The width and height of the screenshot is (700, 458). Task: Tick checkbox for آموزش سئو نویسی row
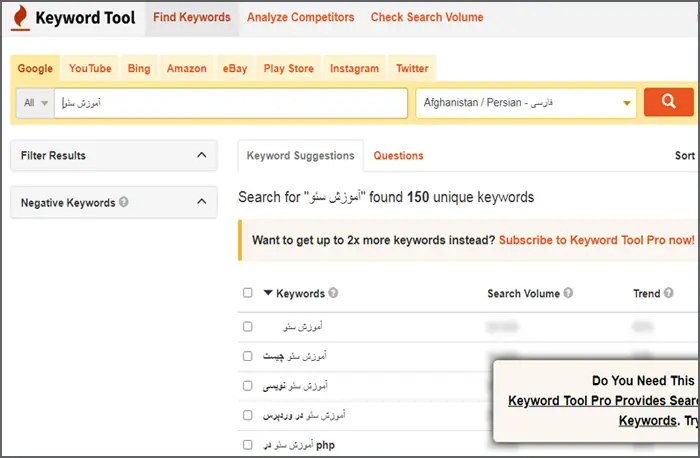pos(247,386)
